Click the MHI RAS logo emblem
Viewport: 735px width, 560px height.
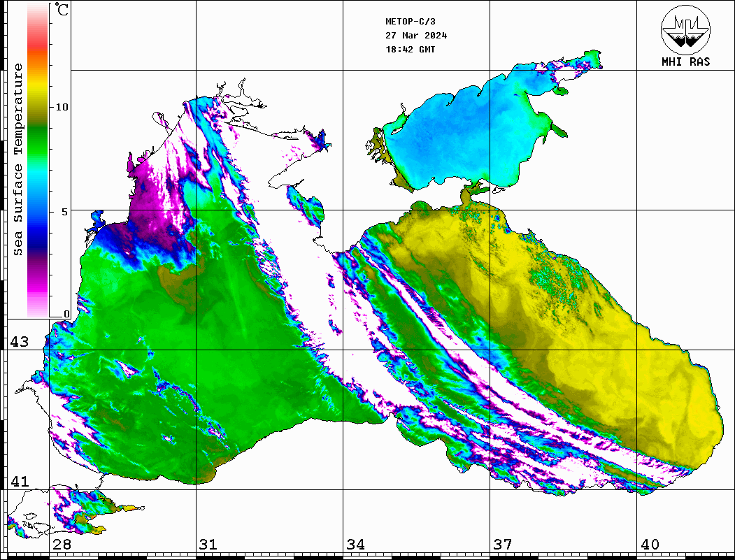click(685, 29)
